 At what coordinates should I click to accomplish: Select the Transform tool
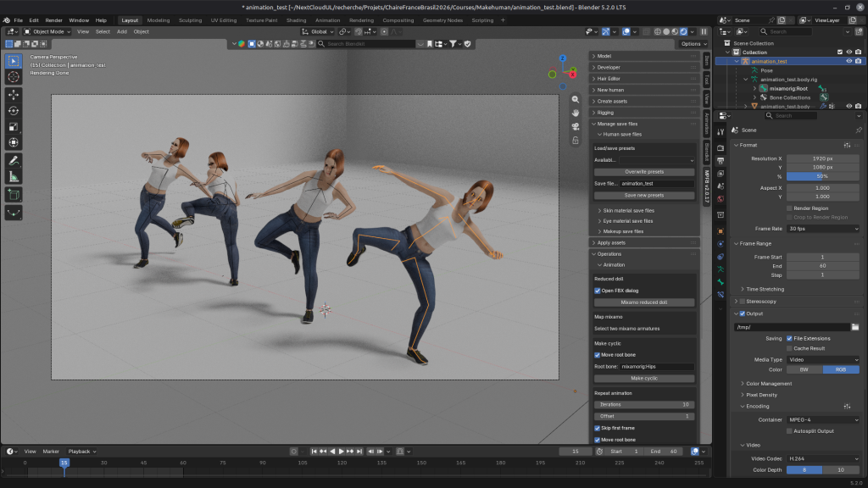tap(14, 142)
